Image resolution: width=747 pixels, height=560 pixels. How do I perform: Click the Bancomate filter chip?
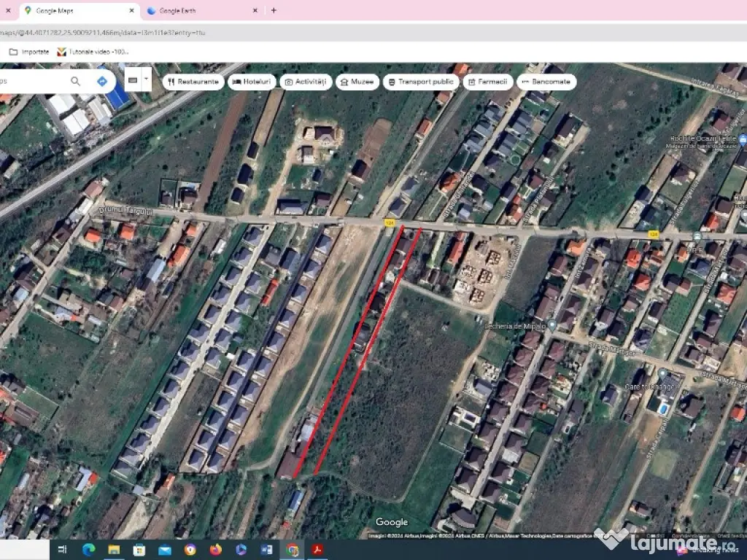click(x=546, y=82)
